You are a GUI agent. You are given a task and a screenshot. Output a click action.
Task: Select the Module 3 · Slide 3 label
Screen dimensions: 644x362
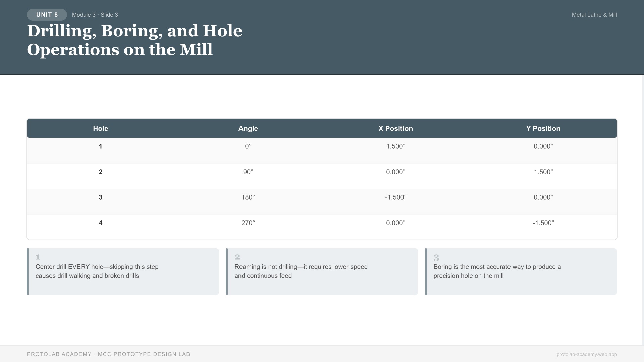(95, 15)
